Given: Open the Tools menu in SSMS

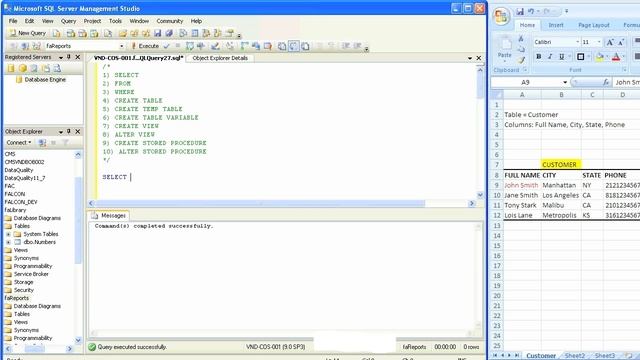Looking at the screenshot, I should 115,21.
